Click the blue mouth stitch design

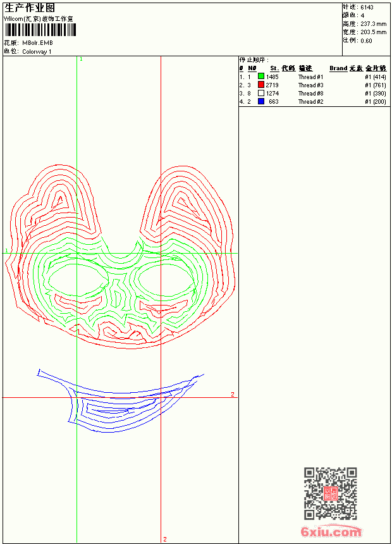120,400
